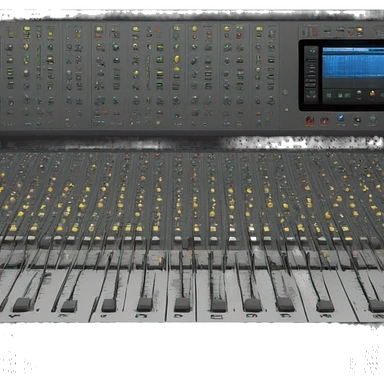This screenshot has width=384, height=384.
Task: Click the leftmost channel fader cap
Action: (x=23, y=304)
